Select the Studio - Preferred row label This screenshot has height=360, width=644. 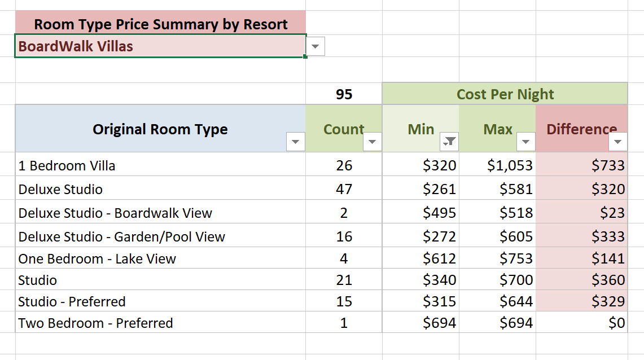[72, 302]
